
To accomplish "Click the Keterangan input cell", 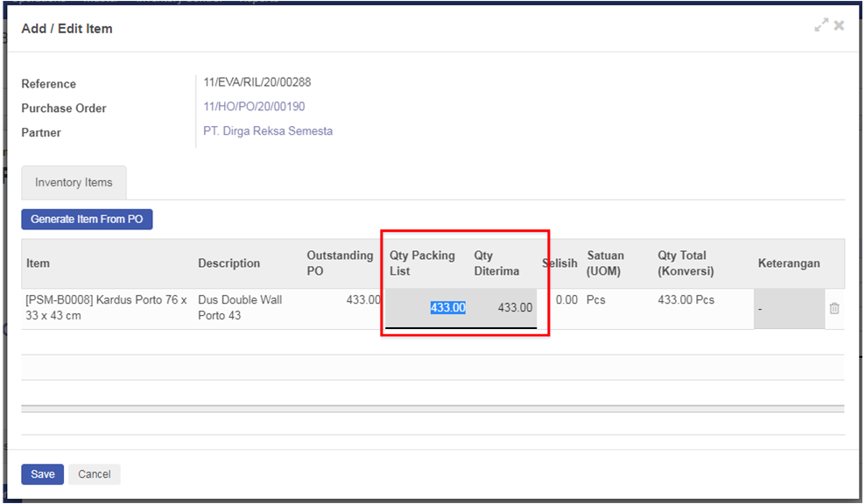I will click(x=788, y=309).
